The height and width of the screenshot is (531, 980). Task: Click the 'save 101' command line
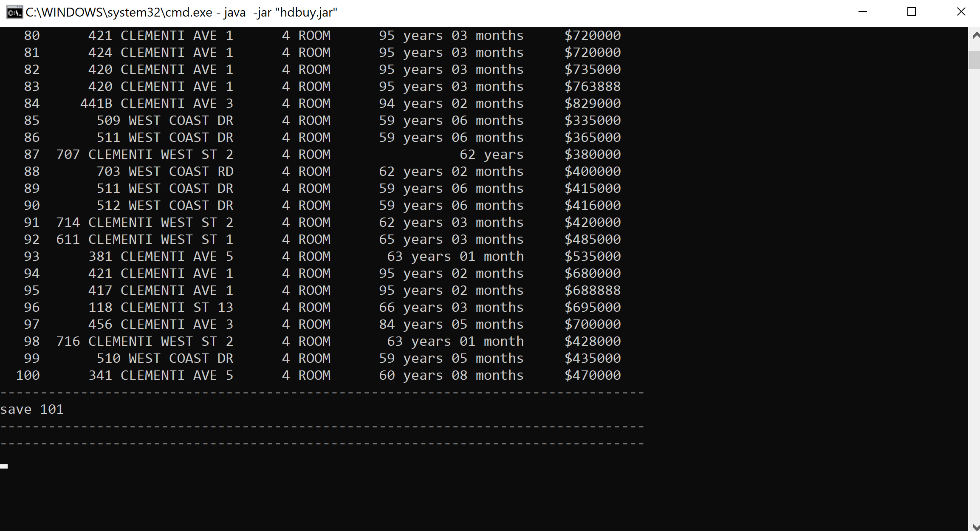(x=32, y=409)
